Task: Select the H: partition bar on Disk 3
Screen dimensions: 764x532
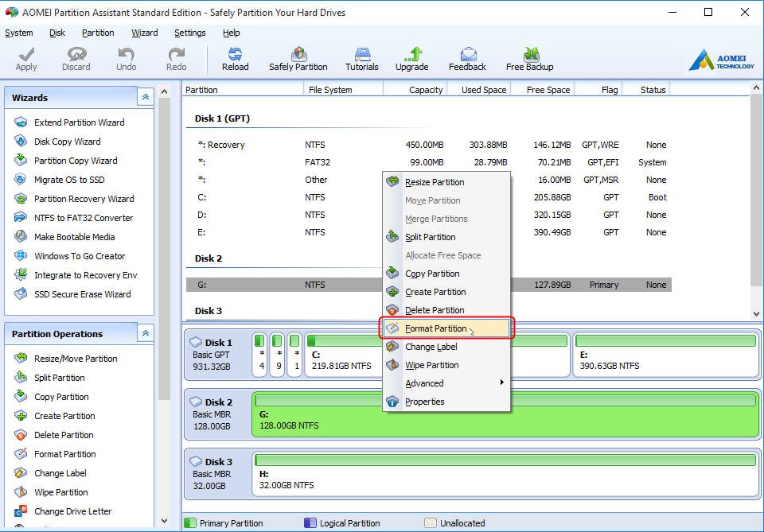Action: tap(505, 473)
